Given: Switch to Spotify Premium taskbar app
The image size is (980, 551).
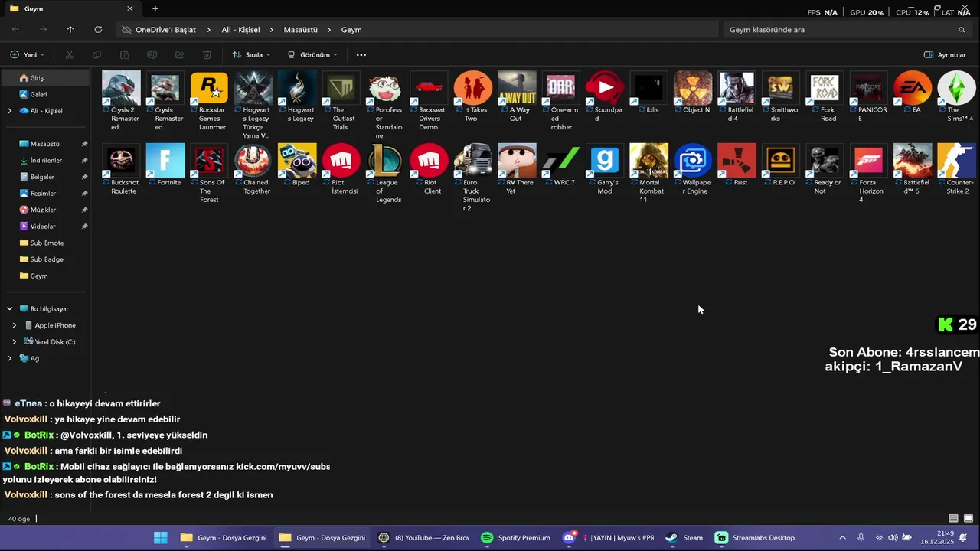Looking at the screenshot, I should coord(516,538).
